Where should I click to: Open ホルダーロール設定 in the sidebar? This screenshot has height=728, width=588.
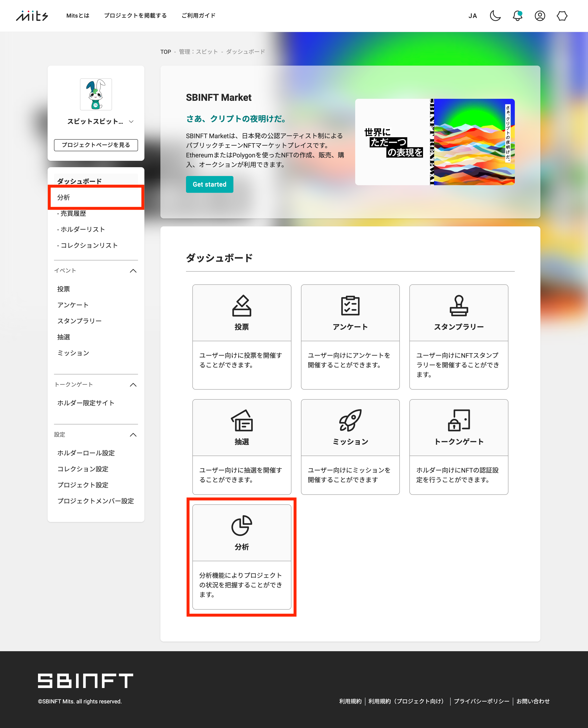86,453
